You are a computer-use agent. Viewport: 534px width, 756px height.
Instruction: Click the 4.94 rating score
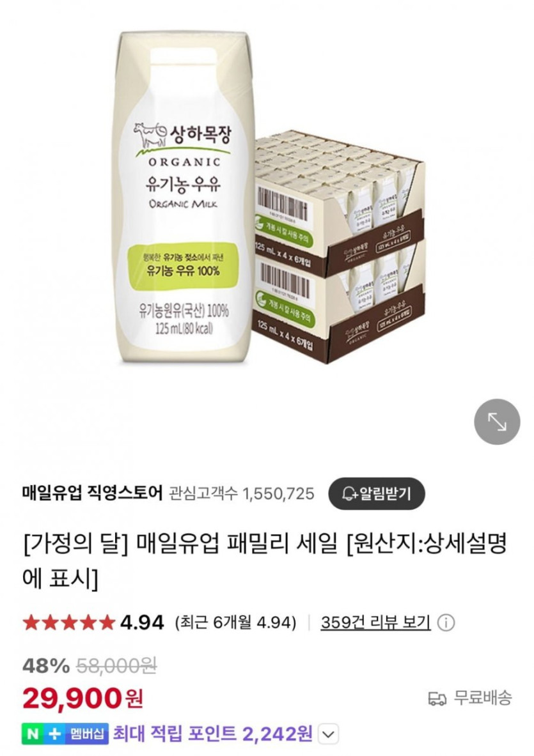[143, 622]
